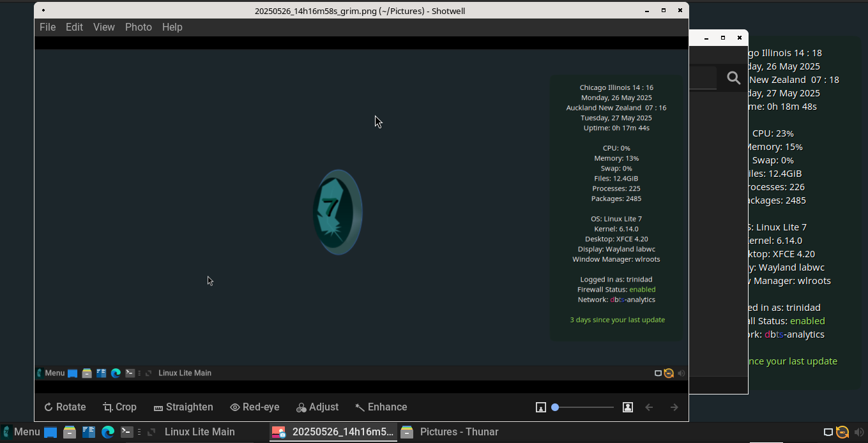Click "CPU: 23%" on the desktop widget

[773, 133]
